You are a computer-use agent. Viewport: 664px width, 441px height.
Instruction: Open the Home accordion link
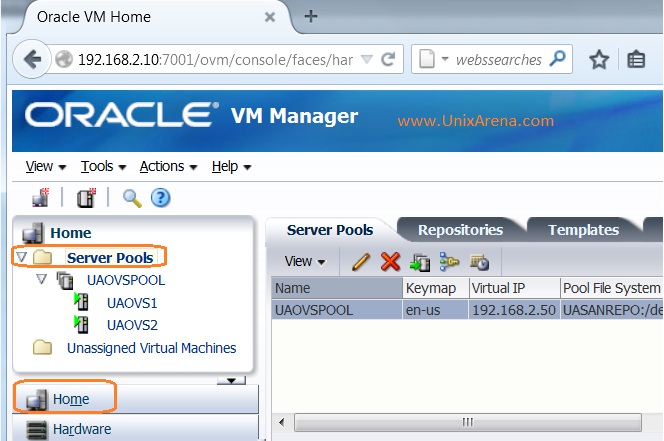pyautogui.click(x=71, y=399)
